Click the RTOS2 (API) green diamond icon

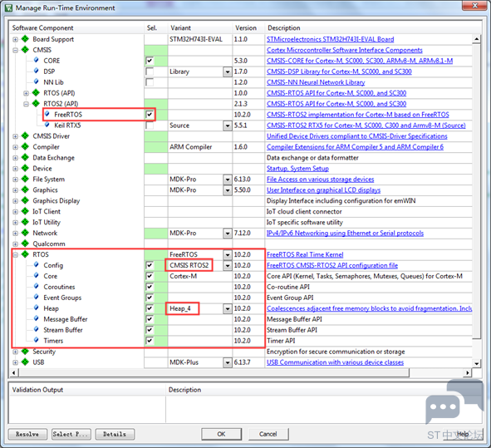click(36, 103)
